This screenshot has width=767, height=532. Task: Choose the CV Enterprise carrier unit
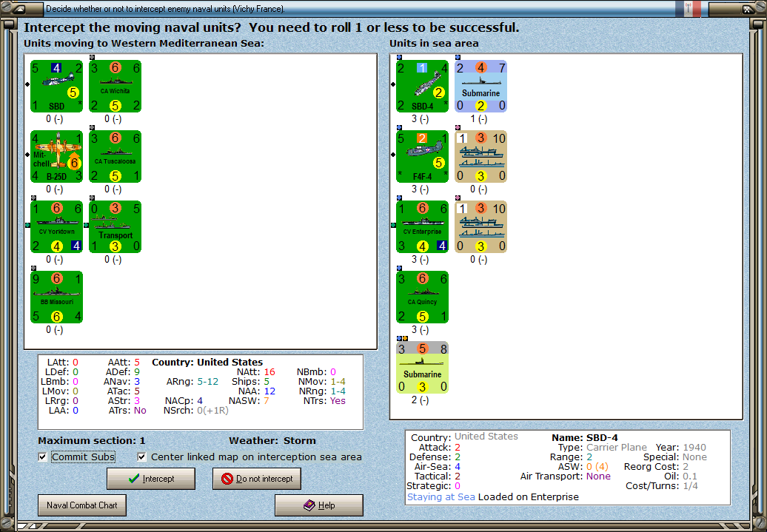422,227
